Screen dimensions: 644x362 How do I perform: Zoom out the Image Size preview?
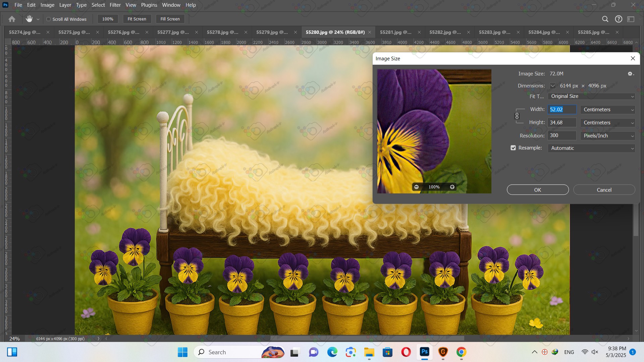pos(416,187)
